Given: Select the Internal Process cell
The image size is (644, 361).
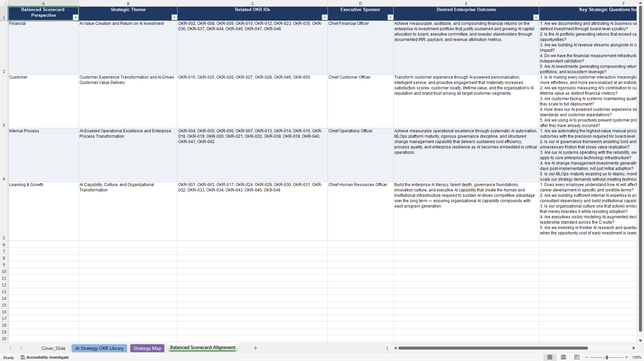Looking at the screenshot, I should (43, 155).
